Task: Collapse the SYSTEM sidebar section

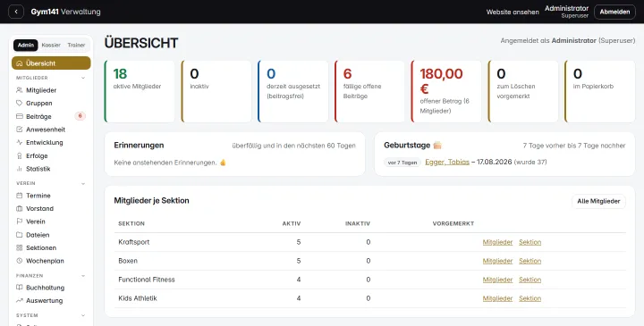Action: tap(83, 316)
